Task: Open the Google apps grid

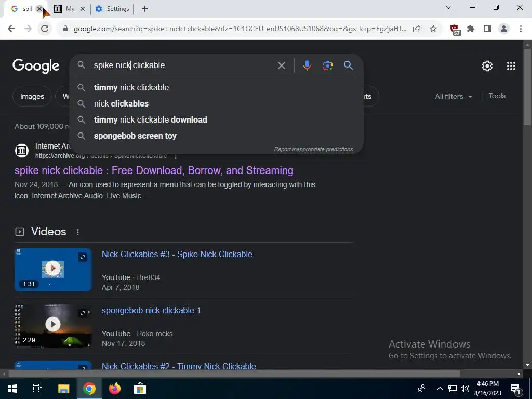Action: click(511, 66)
